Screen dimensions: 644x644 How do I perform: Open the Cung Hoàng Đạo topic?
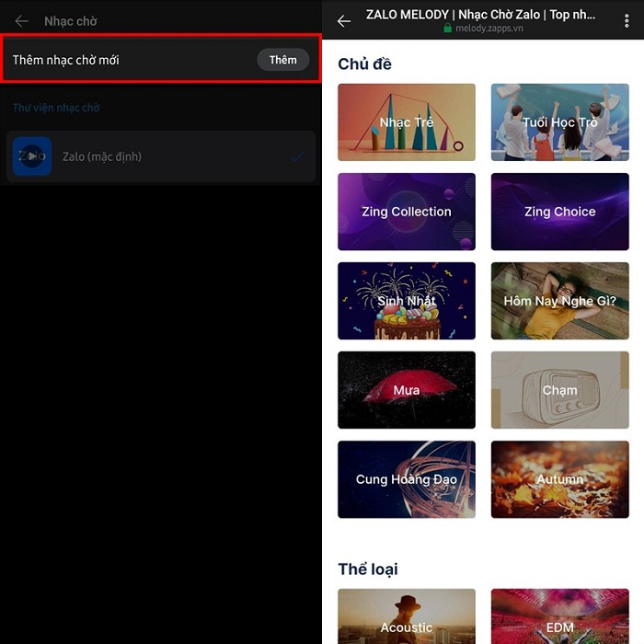pyautogui.click(x=407, y=479)
